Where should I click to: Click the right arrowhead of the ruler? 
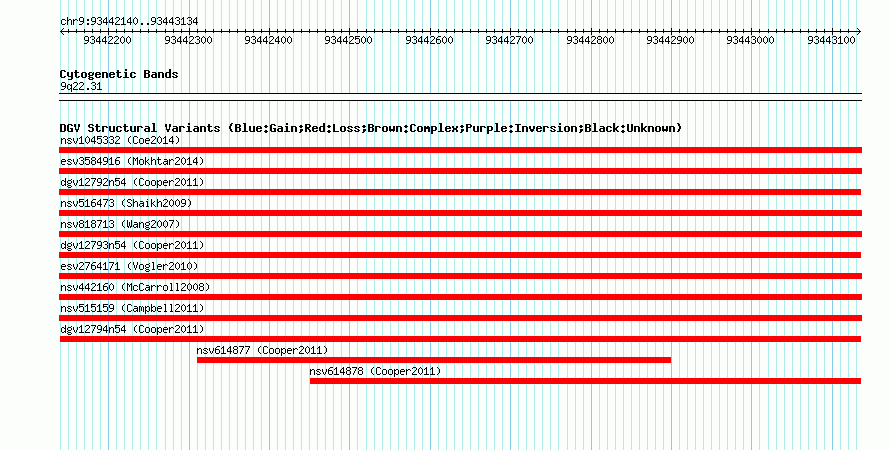pyautogui.click(x=859, y=32)
